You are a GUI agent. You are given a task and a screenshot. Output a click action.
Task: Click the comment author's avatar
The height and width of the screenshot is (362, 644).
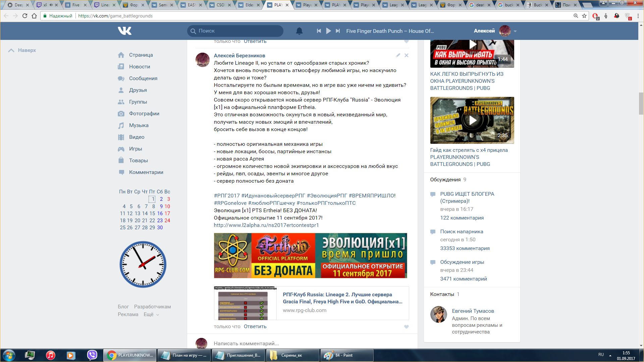(203, 60)
